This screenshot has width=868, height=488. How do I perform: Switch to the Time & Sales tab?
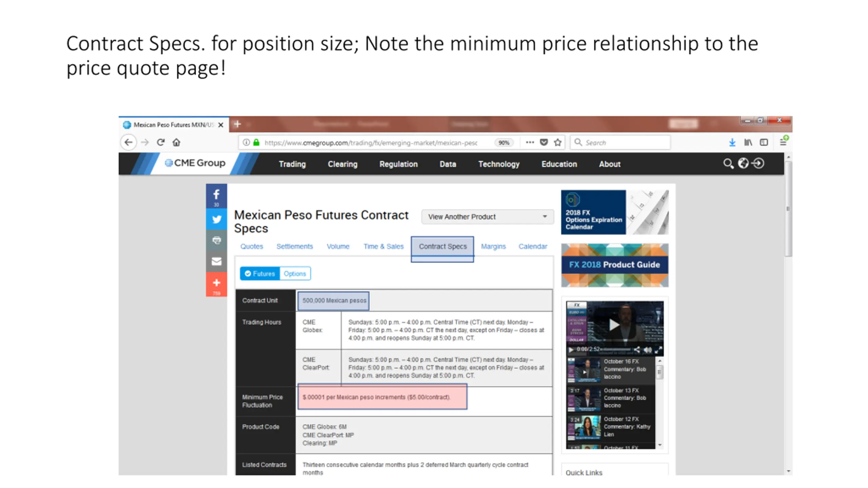(383, 246)
